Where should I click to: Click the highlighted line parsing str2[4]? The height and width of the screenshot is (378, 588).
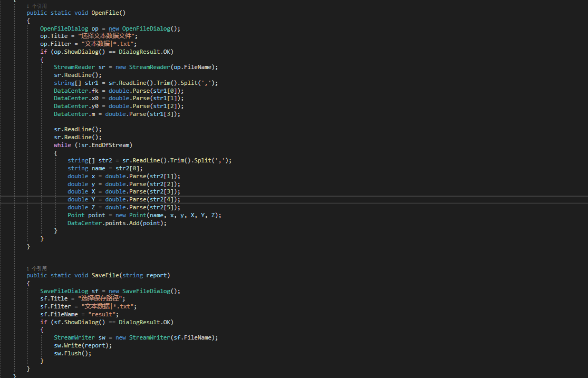click(x=124, y=199)
